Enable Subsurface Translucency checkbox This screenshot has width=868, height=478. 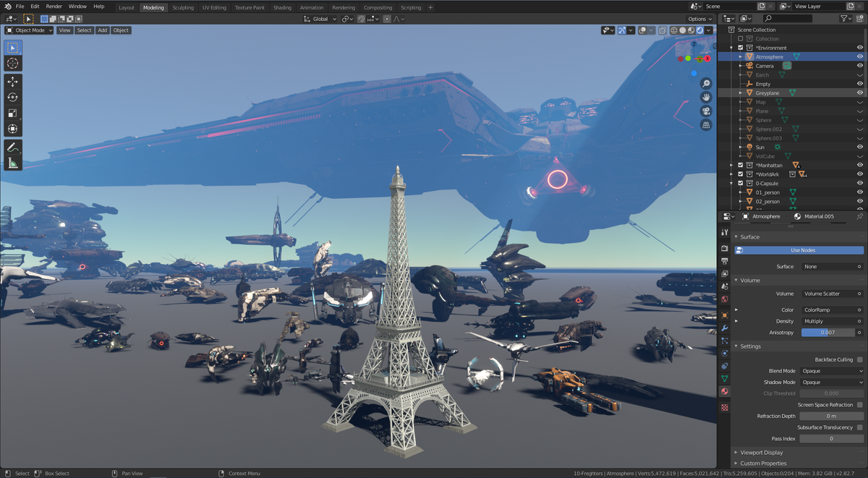(x=859, y=427)
